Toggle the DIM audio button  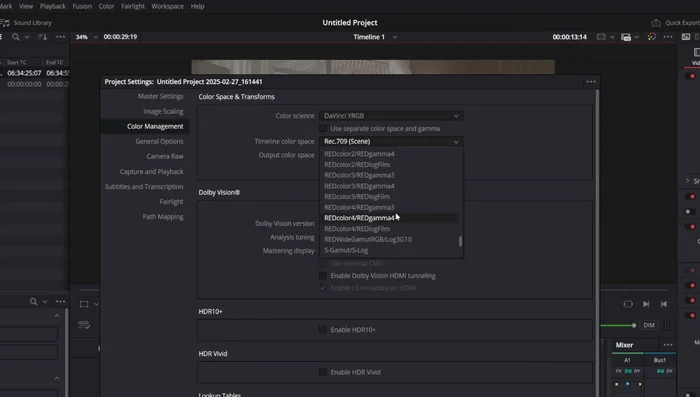click(x=649, y=325)
